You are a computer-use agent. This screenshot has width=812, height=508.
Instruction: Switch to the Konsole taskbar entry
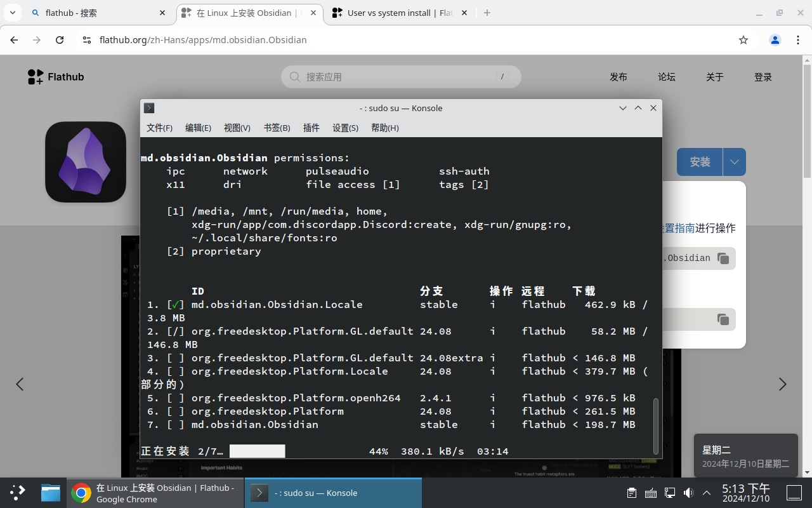333,493
